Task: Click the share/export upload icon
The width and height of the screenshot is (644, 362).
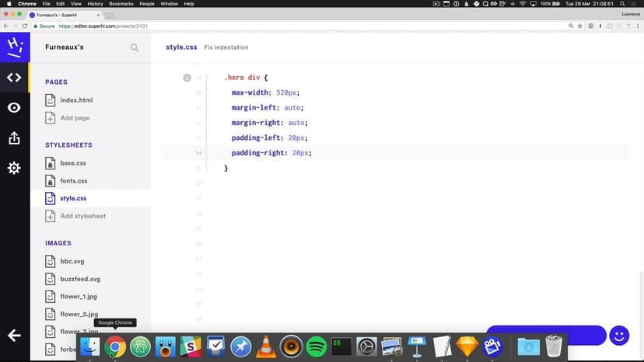Action: click(x=14, y=137)
